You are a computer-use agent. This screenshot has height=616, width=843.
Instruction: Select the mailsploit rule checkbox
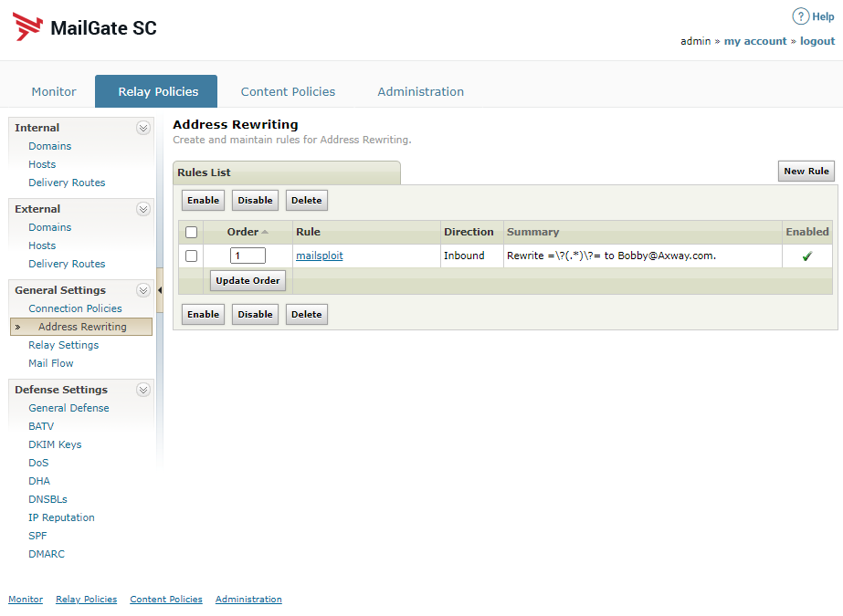[191, 256]
